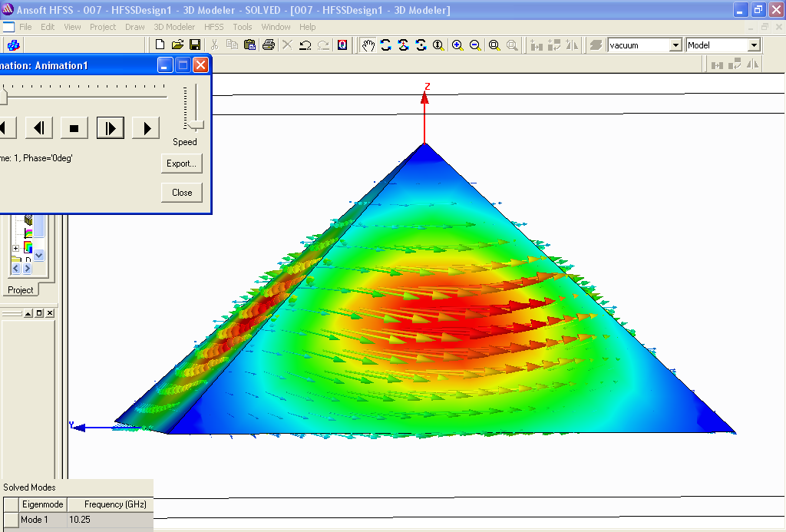Click the Zoom Out minus magnifier

pyautogui.click(x=475, y=45)
